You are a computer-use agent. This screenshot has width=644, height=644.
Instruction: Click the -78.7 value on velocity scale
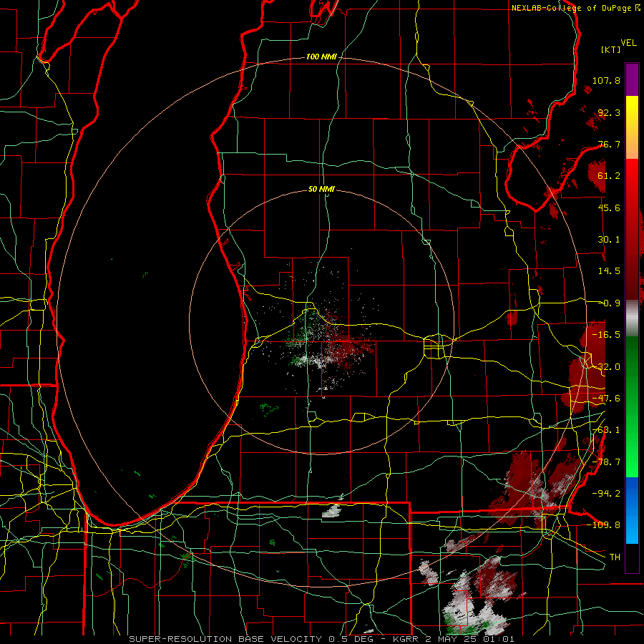click(606, 462)
